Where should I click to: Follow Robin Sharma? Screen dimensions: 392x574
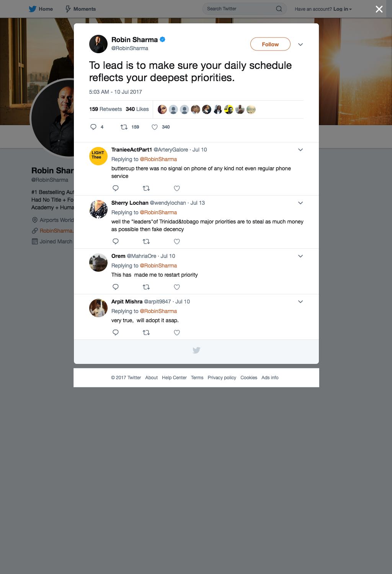(x=270, y=44)
